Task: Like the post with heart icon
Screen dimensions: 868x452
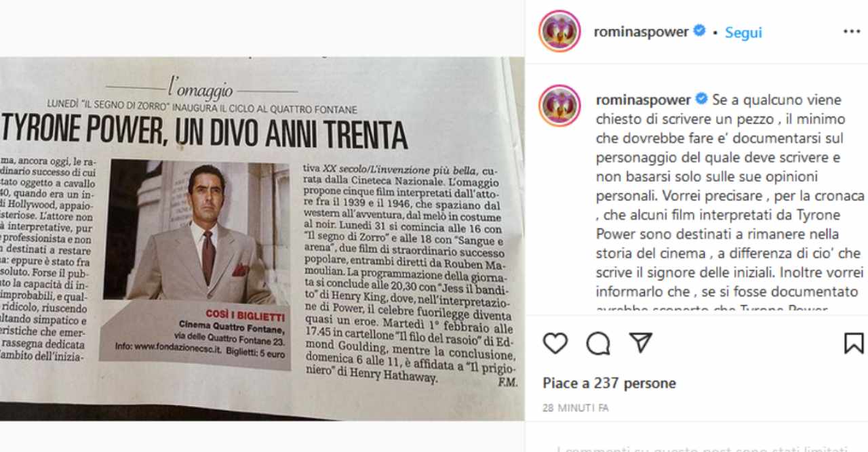Action: (555, 344)
